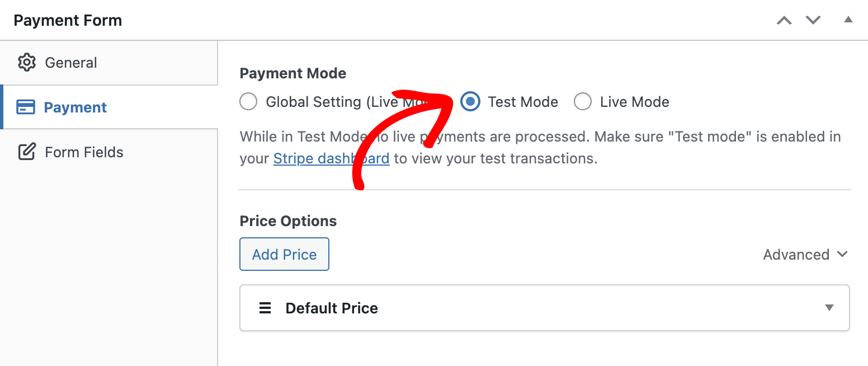The image size is (868, 366).
Task: Open the Stripe dashboard link
Action: click(331, 158)
